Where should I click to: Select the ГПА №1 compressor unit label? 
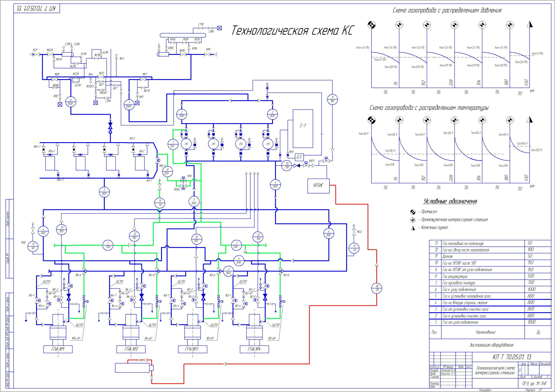coord(58,349)
